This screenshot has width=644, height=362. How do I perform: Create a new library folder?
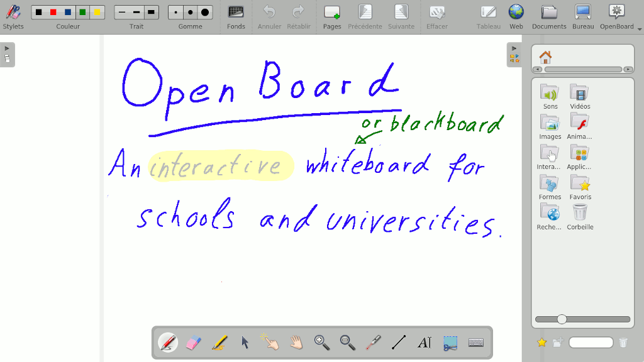(558, 343)
